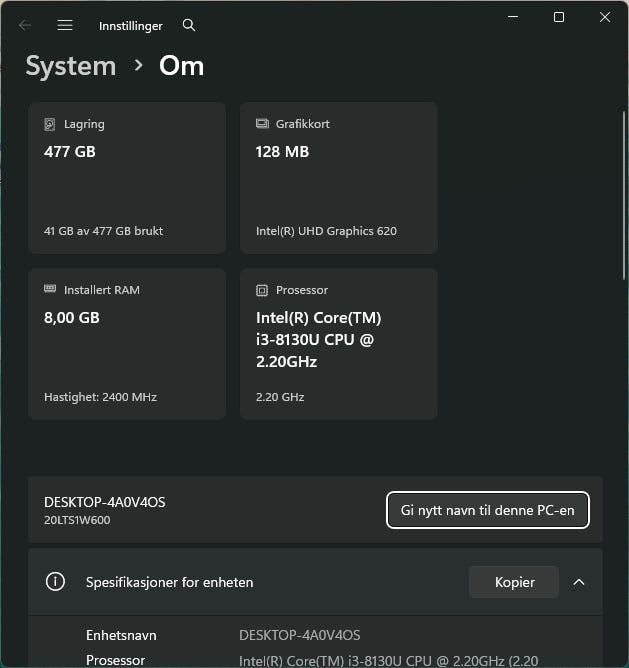629x668 pixels.
Task: Click the Spesifikasjoner for enheten header
Action: point(170,582)
